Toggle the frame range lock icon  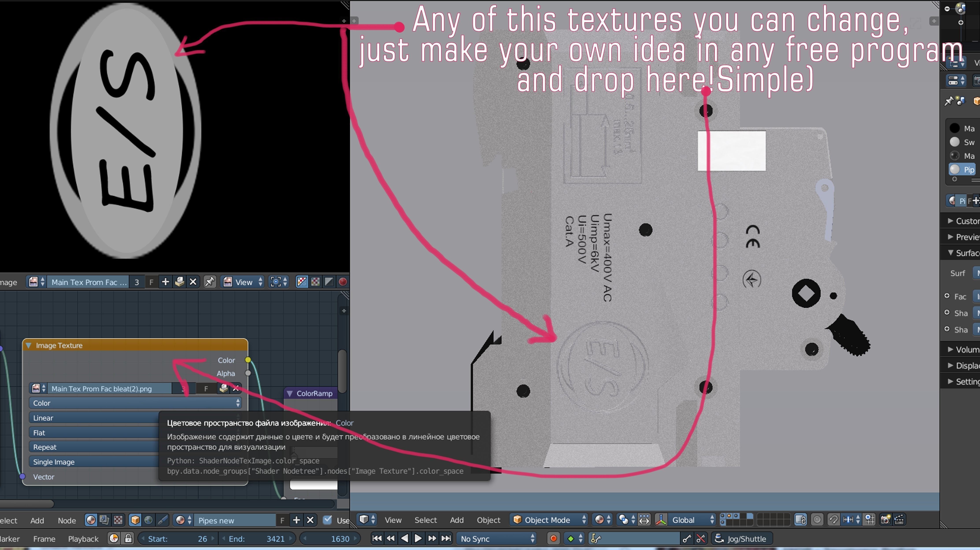(128, 539)
